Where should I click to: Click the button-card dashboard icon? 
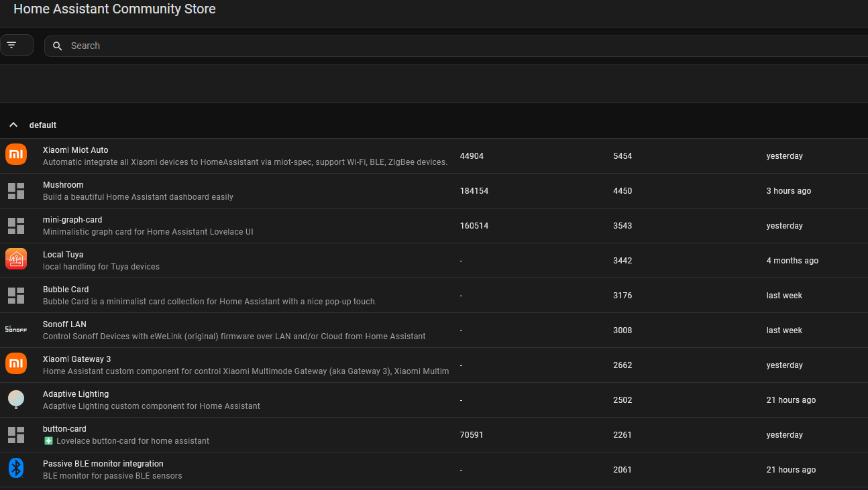point(16,435)
